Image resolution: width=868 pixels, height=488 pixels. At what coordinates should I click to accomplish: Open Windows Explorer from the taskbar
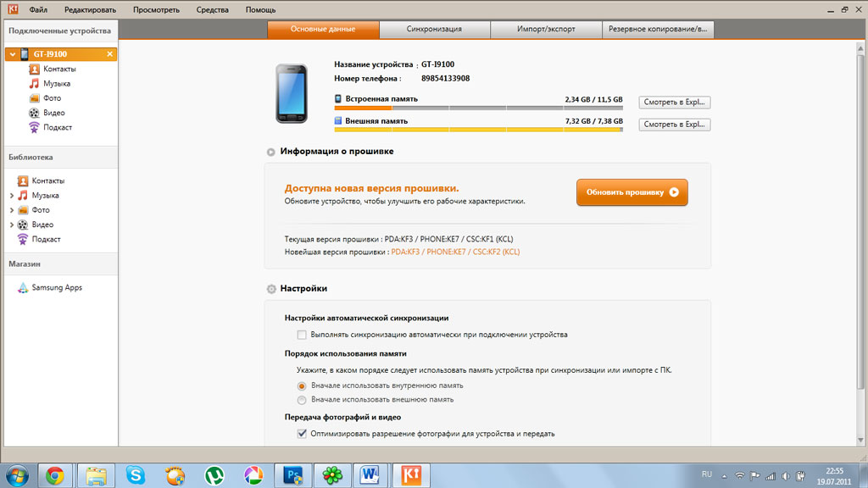click(x=96, y=475)
